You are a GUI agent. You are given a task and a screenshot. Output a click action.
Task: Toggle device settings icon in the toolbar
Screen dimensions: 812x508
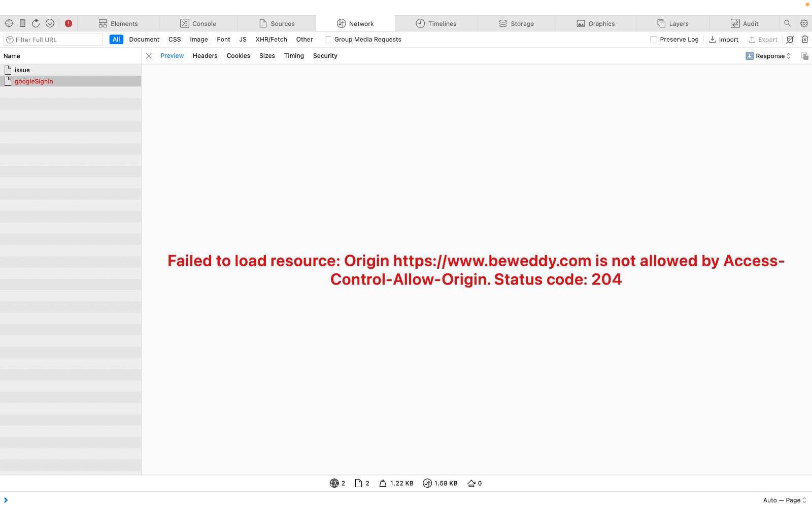point(22,23)
